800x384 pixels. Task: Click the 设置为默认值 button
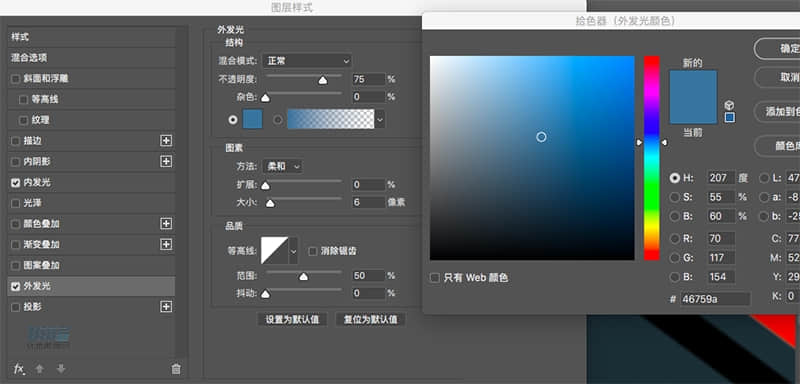[292, 319]
